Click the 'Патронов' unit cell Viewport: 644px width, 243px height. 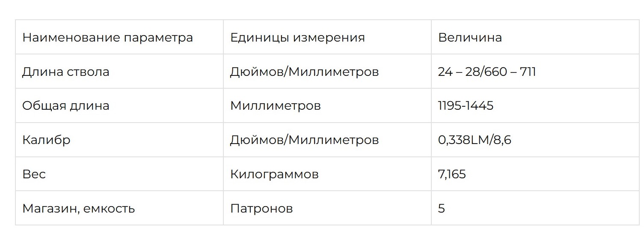327,208
